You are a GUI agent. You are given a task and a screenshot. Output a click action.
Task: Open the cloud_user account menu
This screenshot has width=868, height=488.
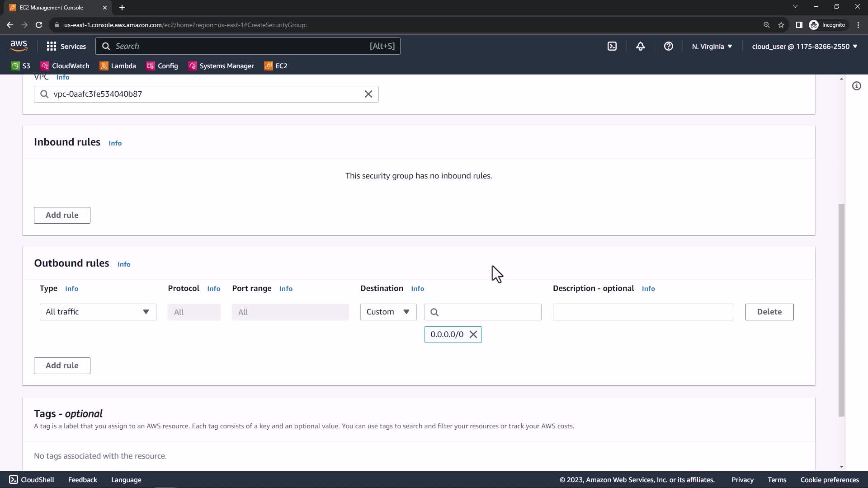(804, 46)
